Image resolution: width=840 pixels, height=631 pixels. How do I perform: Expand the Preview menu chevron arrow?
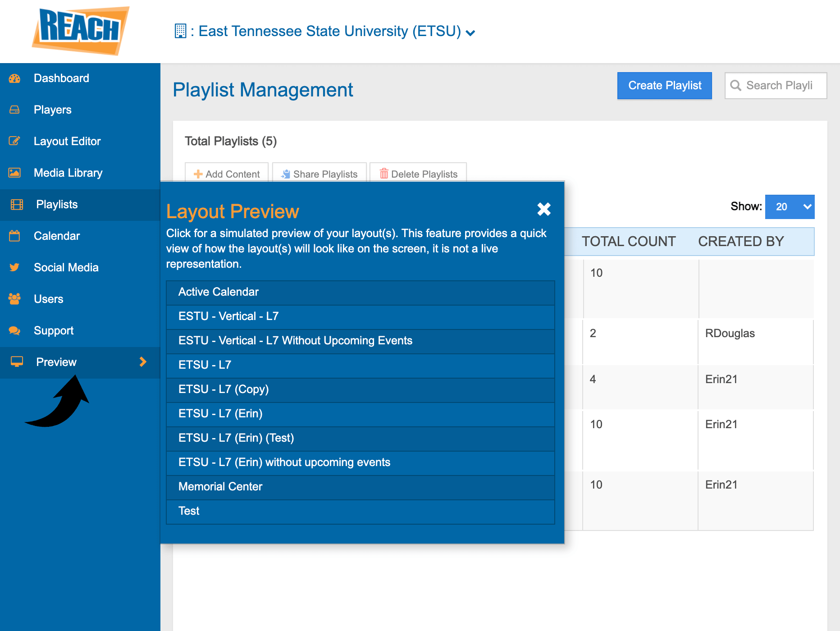pos(143,362)
